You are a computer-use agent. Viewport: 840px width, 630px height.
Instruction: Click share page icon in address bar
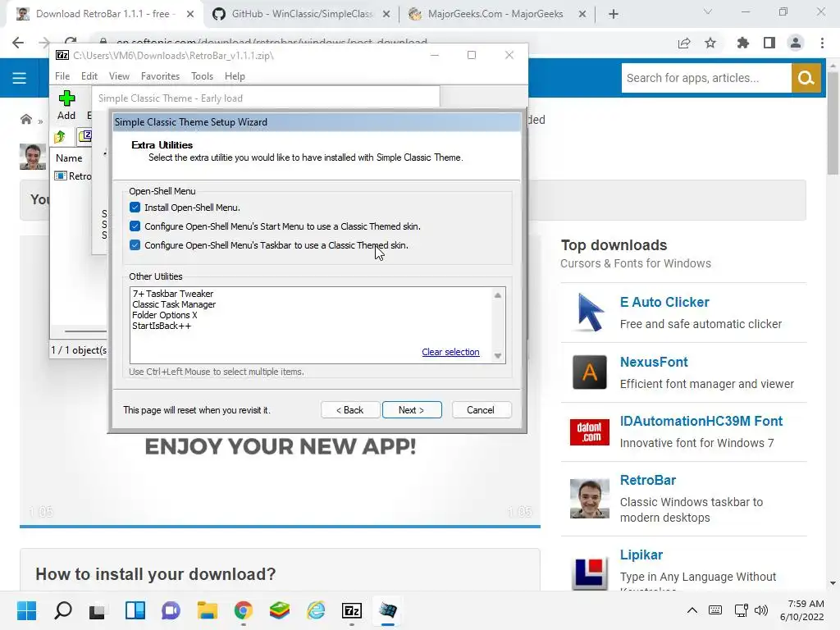(684, 43)
